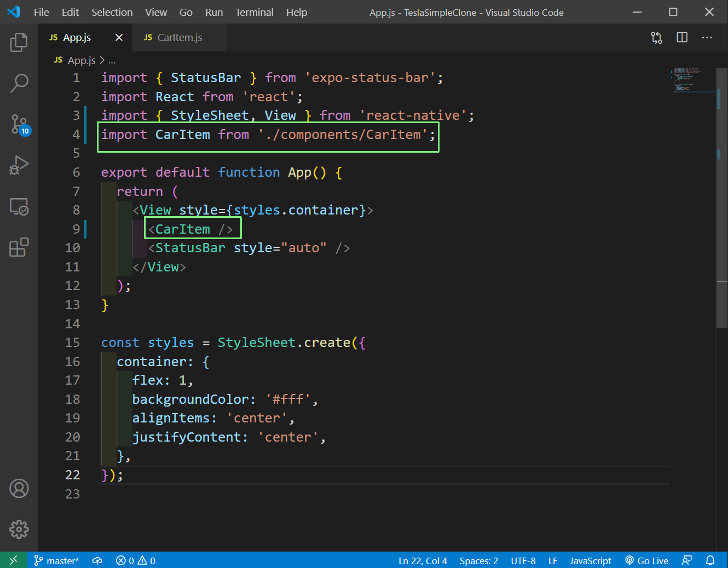728x568 pixels.
Task: Click 'backgroundColor' property on line 18
Action: coord(190,399)
